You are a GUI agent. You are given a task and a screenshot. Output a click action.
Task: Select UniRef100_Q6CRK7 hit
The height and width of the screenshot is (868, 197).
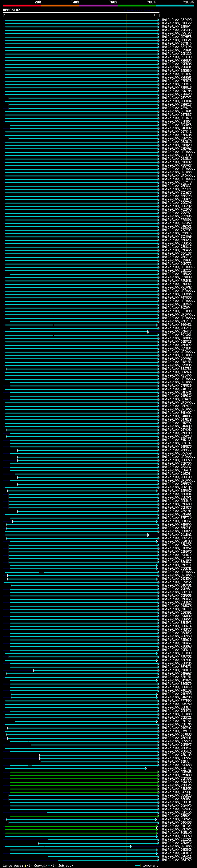coord(177,748)
